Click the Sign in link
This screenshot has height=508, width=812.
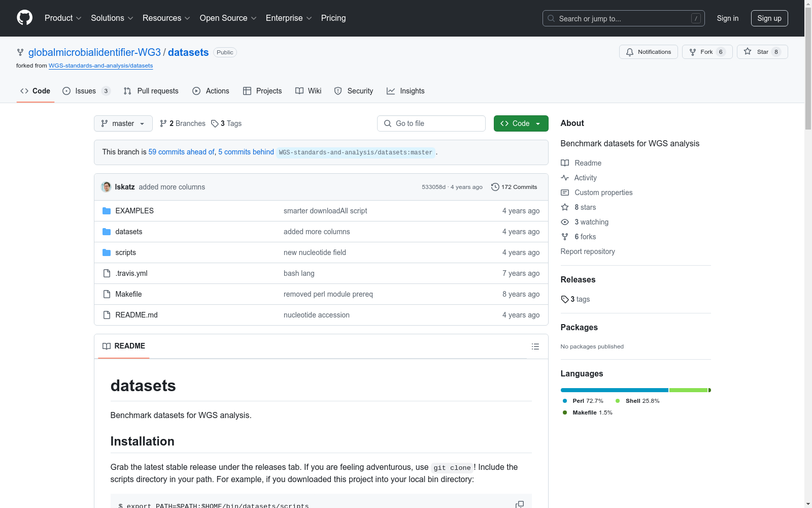tap(728, 18)
